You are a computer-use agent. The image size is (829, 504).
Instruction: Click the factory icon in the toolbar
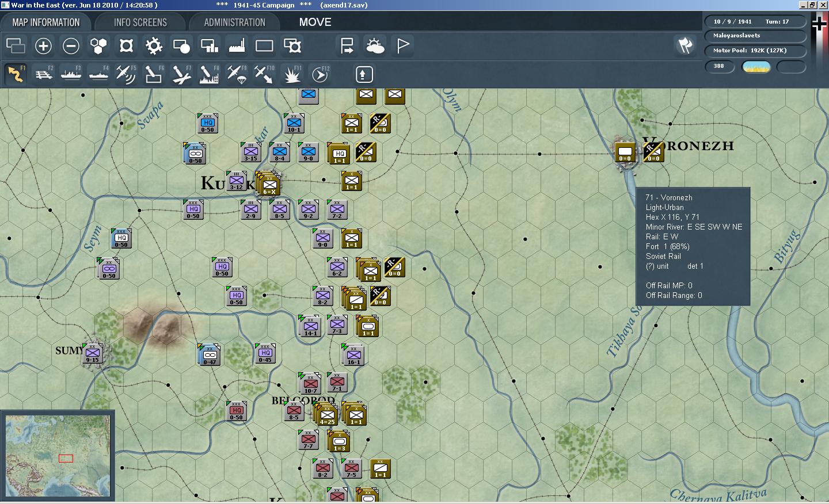coord(237,46)
